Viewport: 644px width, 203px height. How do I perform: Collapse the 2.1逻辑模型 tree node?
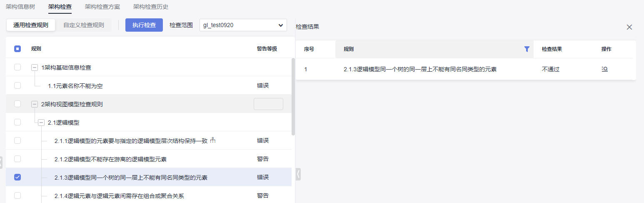41,123
